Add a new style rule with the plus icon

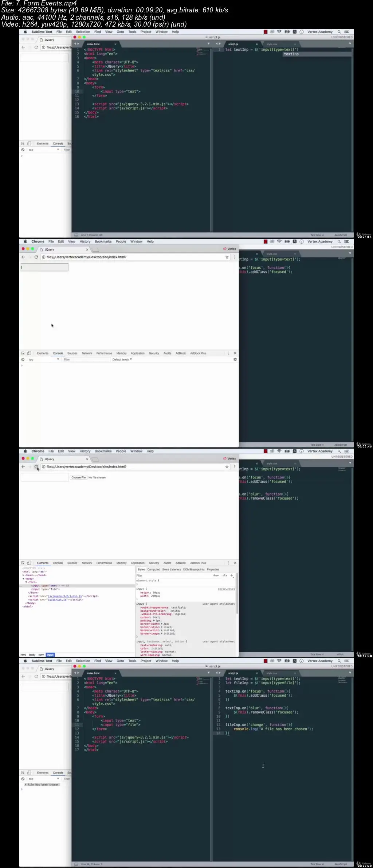click(232, 576)
